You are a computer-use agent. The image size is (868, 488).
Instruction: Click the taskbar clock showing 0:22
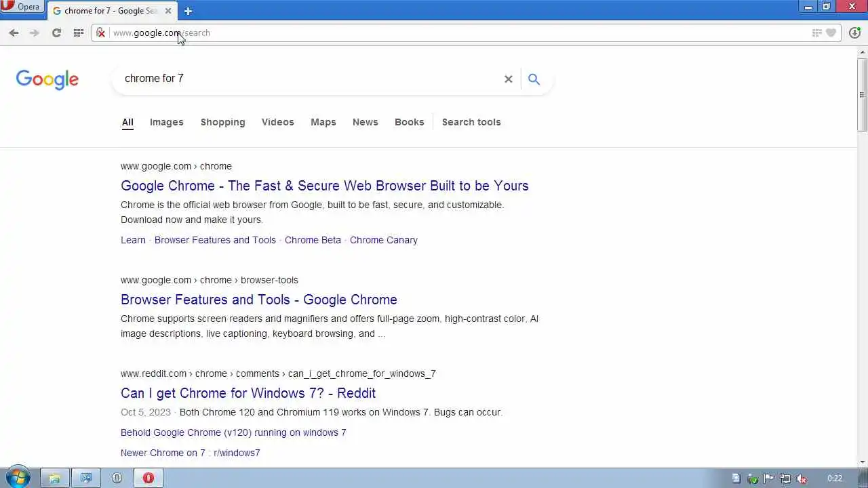tap(835, 479)
